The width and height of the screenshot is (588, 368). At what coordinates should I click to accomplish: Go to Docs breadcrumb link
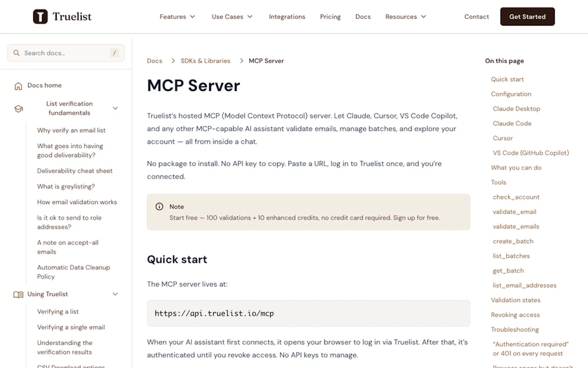(154, 61)
